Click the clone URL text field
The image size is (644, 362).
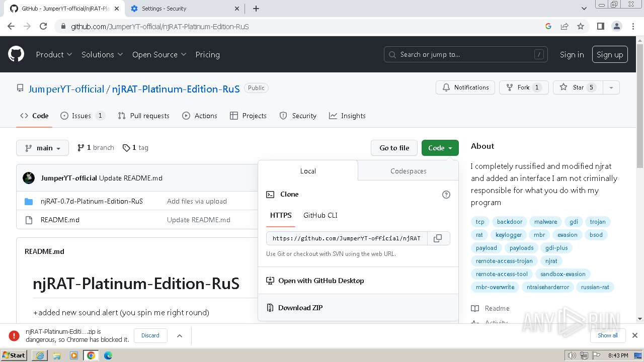[347, 238]
